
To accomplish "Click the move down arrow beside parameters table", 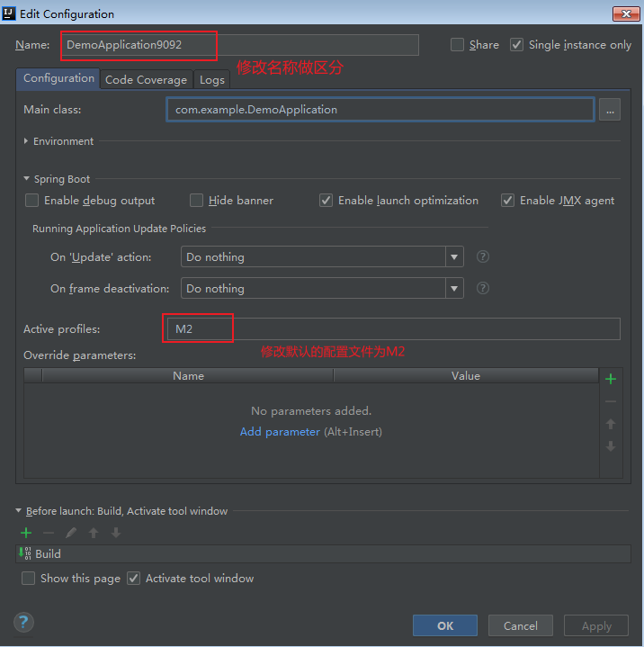I will pos(611,446).
